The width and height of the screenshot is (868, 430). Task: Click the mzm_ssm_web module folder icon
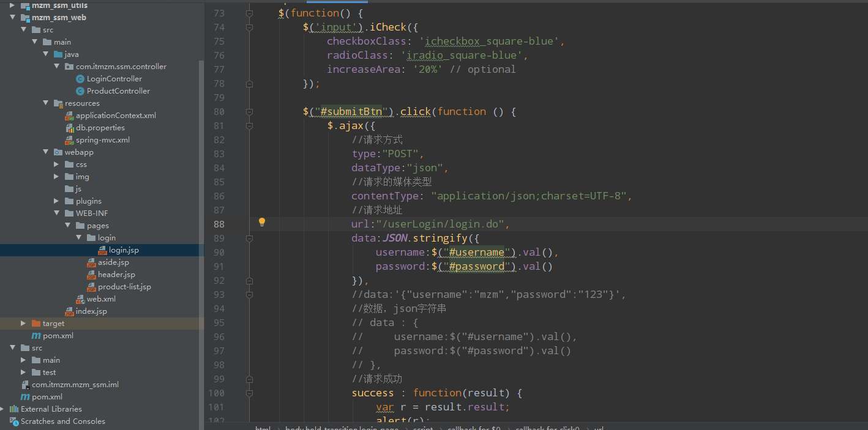click(25, 18)
